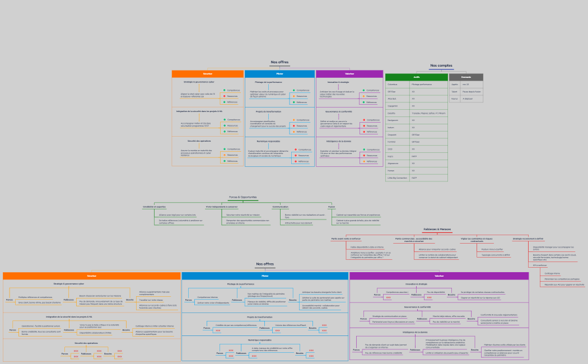Select the Nos comptes root node
Image resolution: width=588 pixels, height=364 pixels.
pyautogui.click(x=441, y=66)
